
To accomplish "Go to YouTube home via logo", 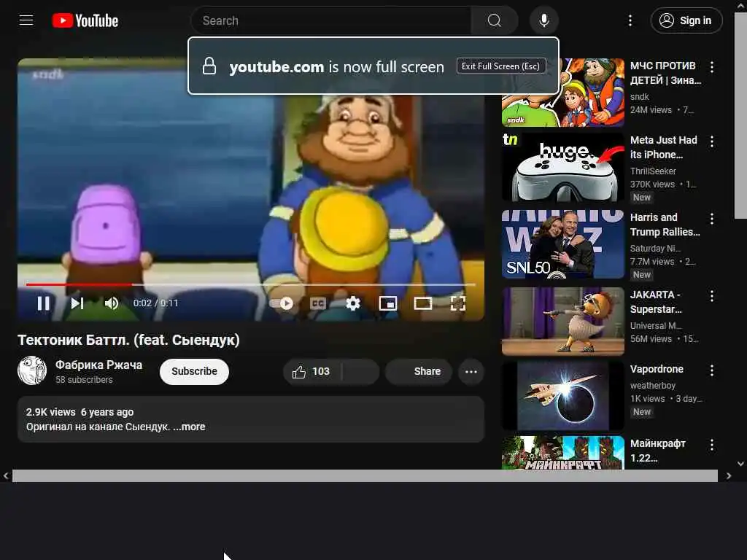I will tap(85, 20).
